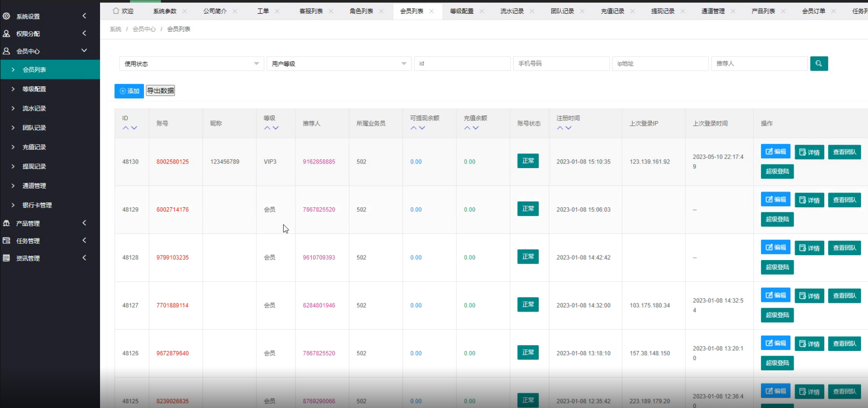This screenshot has width=868, height=408.
Task: Collapse the 会员中心 sidebar section
Action: (x=84, y=51)
